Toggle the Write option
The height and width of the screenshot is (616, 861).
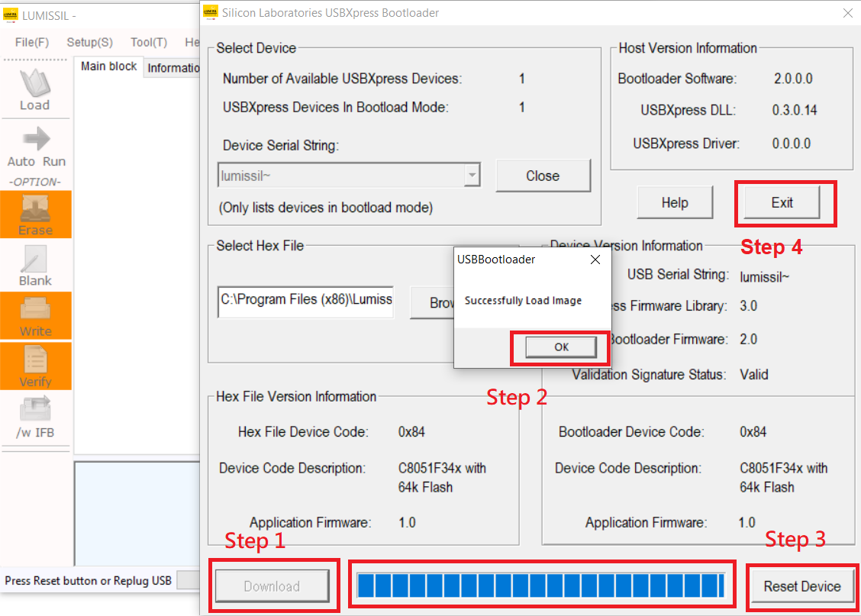tap(35, 316)
